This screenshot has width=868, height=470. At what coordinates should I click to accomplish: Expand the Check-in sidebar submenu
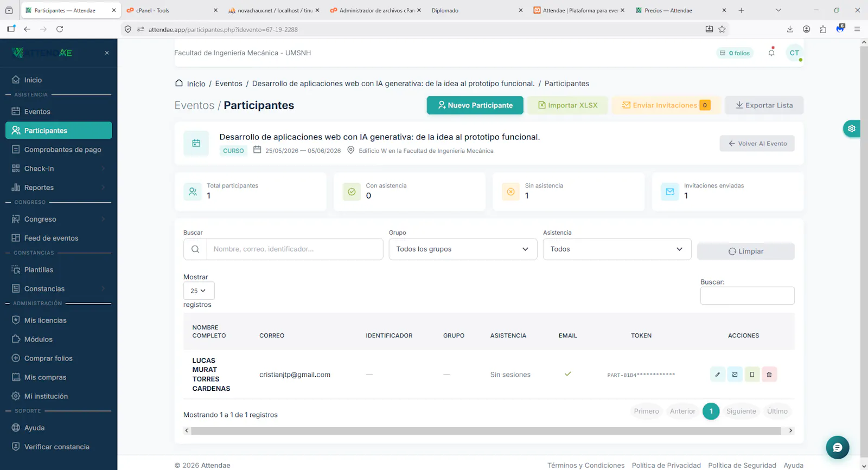(x=59, y=169)
